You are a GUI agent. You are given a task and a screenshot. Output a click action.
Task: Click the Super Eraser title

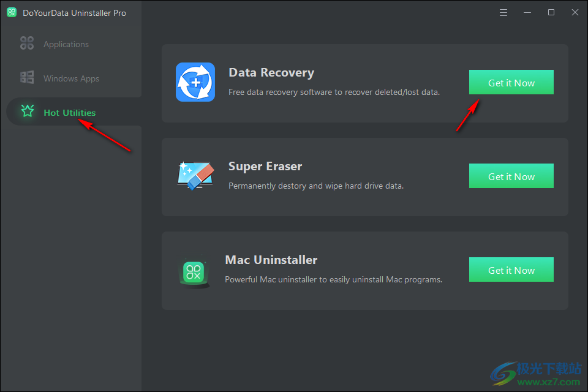point(265,167)
